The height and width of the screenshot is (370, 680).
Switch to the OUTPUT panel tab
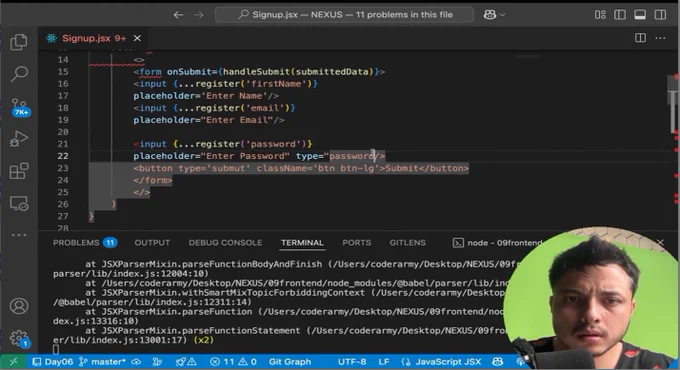point(152,242)
